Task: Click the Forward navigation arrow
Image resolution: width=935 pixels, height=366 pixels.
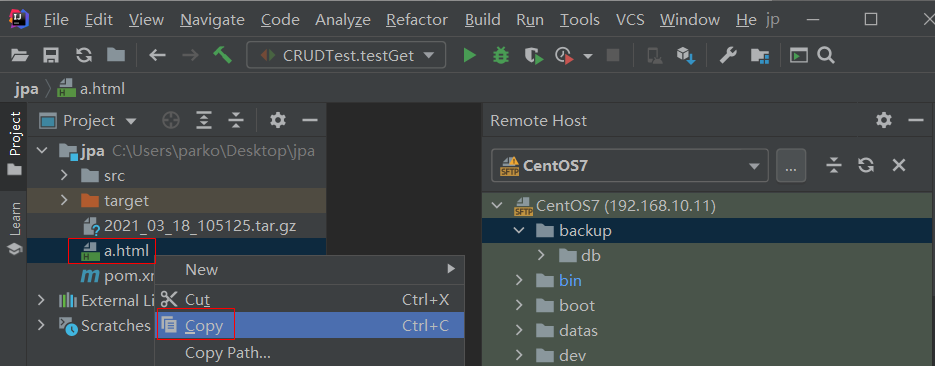Action: (x=190, y=55)
